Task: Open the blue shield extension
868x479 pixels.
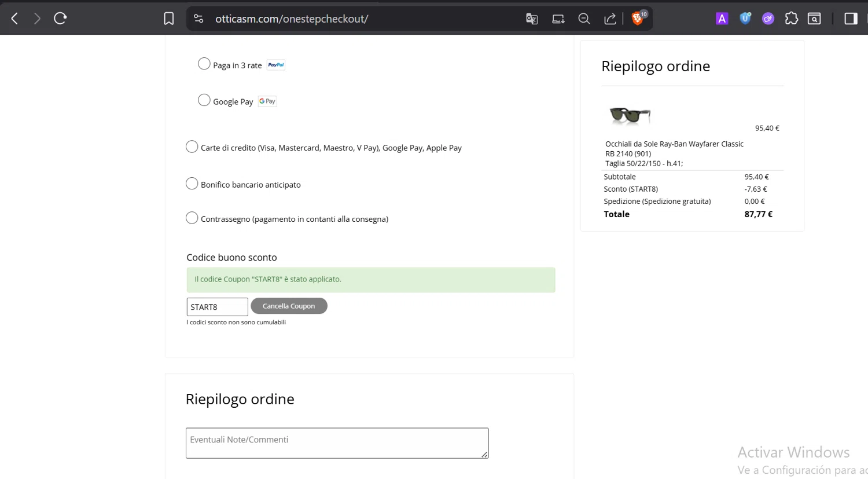Action: 745,19
